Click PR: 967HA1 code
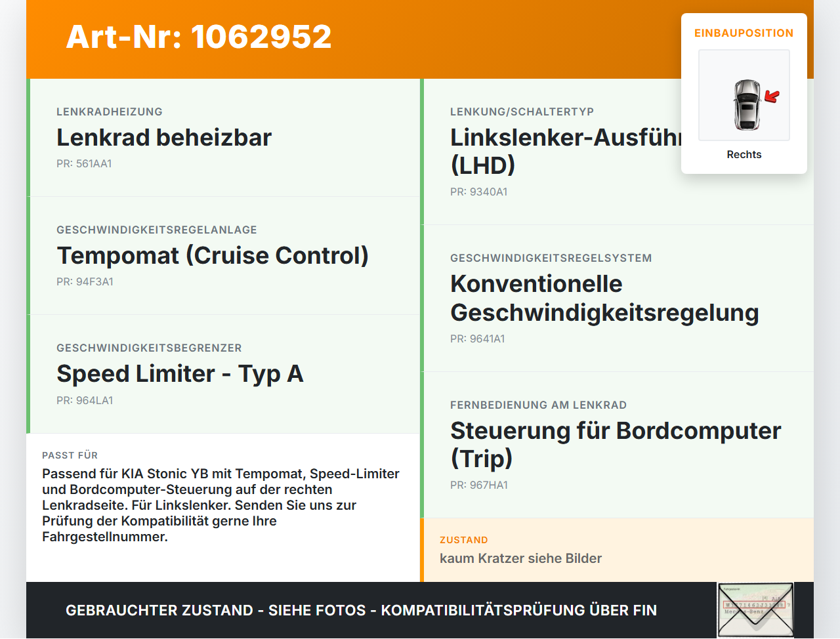Viewport: 840px width, 639px height. coord(479,485)
